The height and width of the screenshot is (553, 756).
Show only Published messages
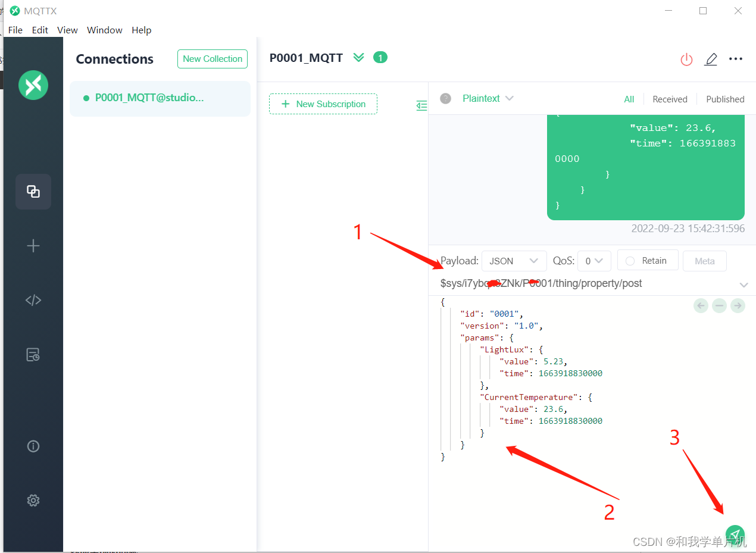click(x=725, y=99)
